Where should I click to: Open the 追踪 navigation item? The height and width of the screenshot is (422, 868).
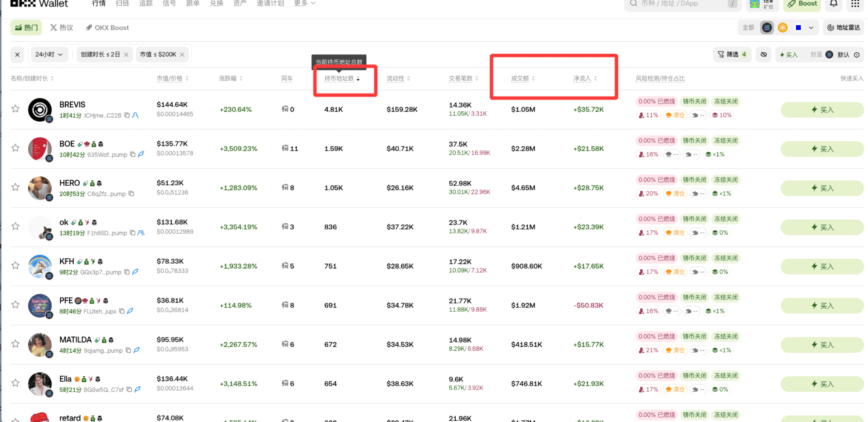146,3
